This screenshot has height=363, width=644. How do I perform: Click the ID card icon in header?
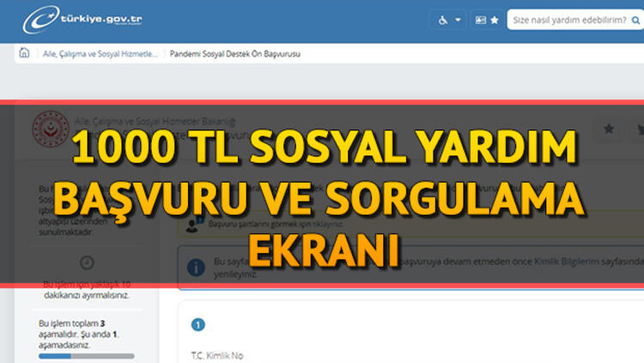click(x=480, y=20)
